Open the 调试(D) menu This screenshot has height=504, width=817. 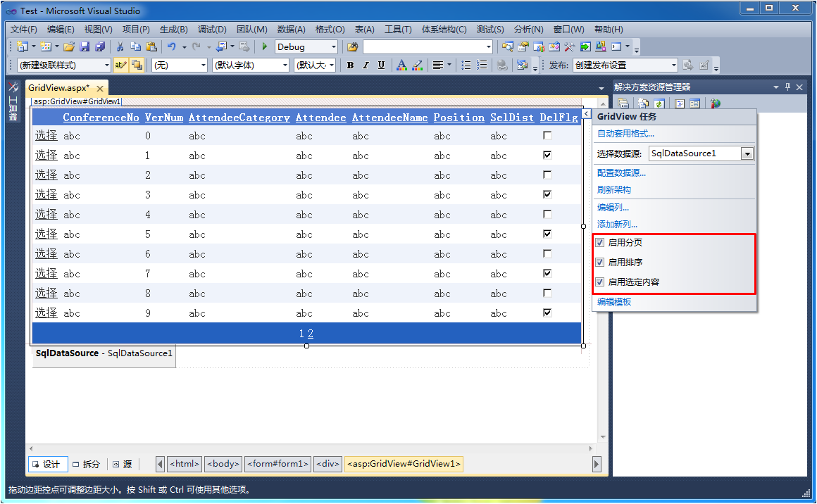click(x=212, y=30)
